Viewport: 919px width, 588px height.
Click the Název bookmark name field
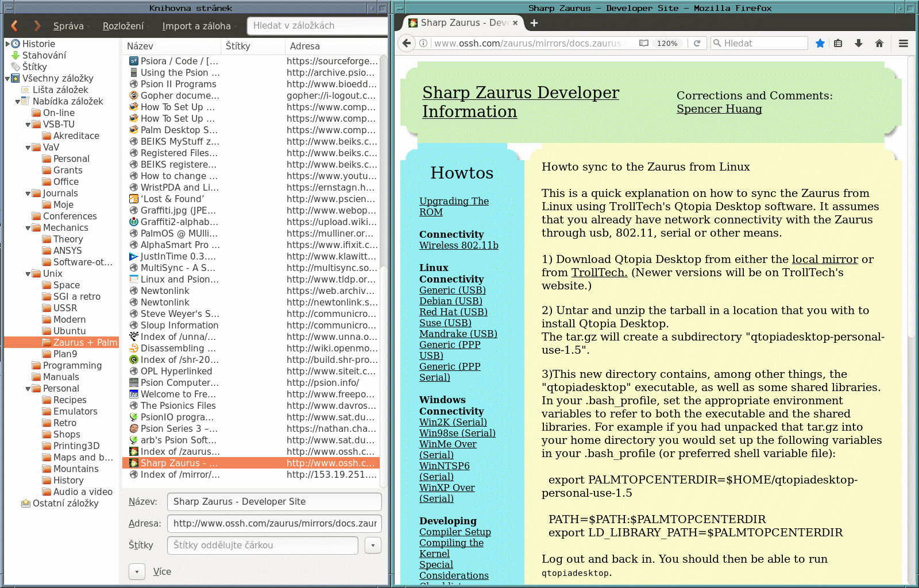(274, 501)
